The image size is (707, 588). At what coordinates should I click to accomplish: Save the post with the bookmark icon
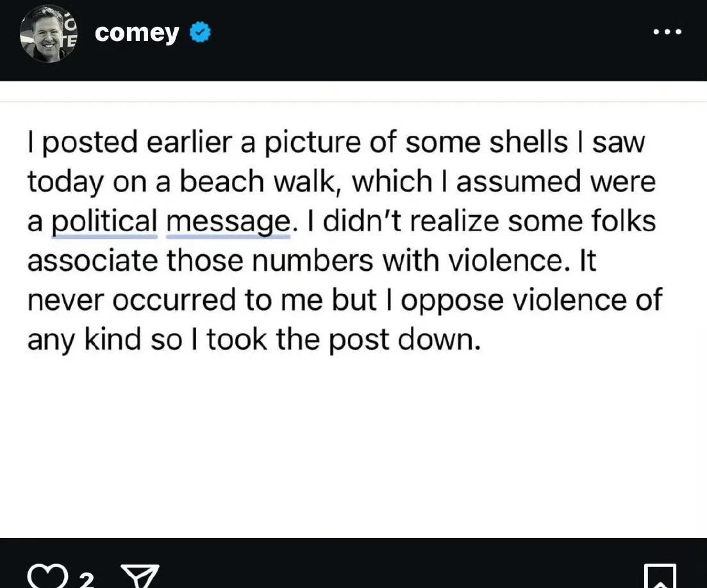660,576
